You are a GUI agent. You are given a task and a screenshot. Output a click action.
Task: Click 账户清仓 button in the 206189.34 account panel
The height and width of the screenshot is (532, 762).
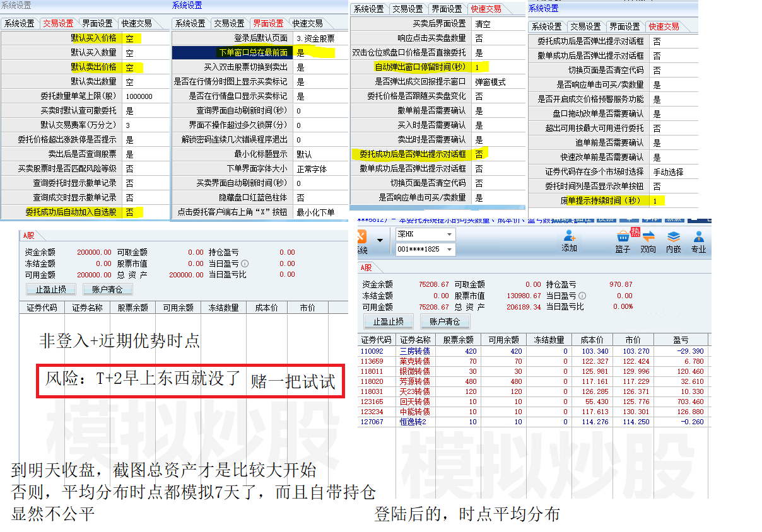click(x=445, y=321)
